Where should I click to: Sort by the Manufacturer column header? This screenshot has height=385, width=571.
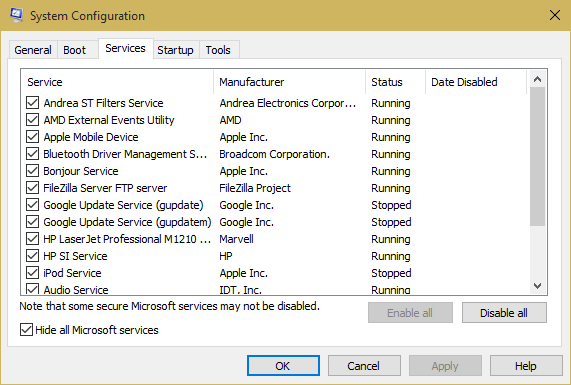(290, 82)
